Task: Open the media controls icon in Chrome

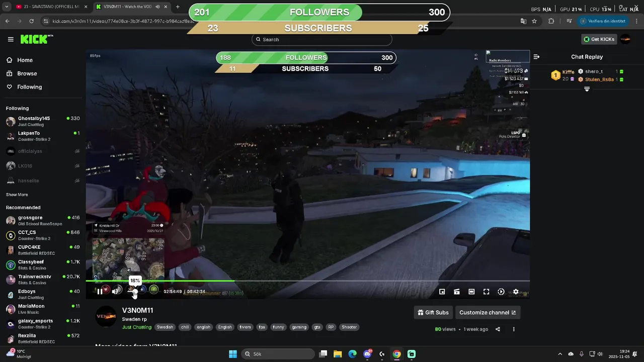Action: point(569,21)
